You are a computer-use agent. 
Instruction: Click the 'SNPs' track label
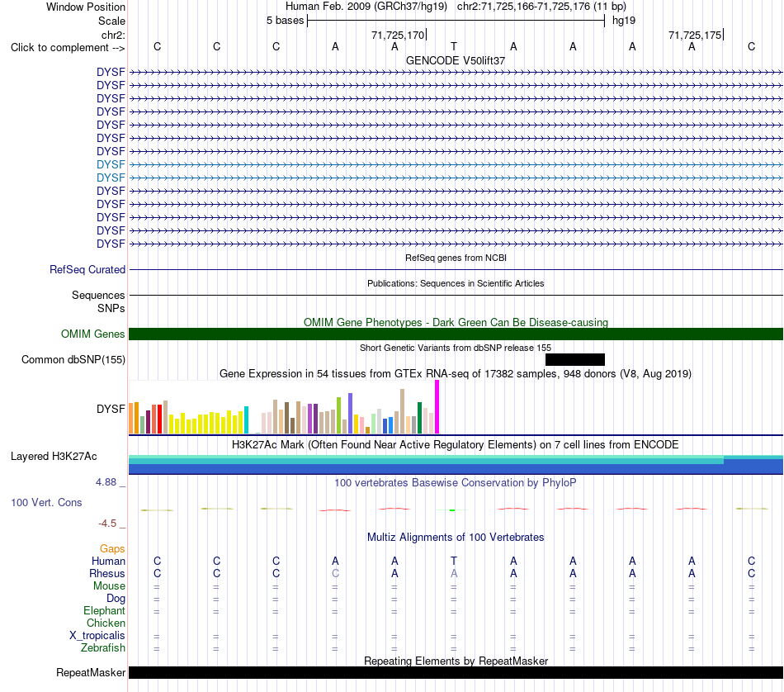pyautogui.click(x=111, y=308)
